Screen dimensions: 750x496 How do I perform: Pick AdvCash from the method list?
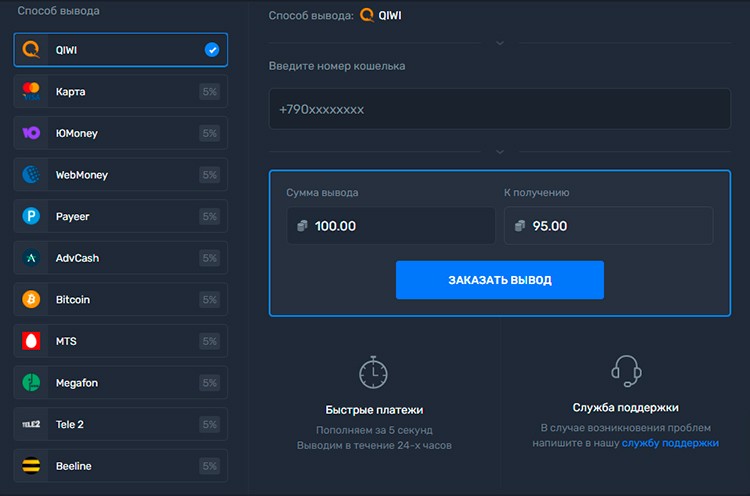tap(121, 258)
